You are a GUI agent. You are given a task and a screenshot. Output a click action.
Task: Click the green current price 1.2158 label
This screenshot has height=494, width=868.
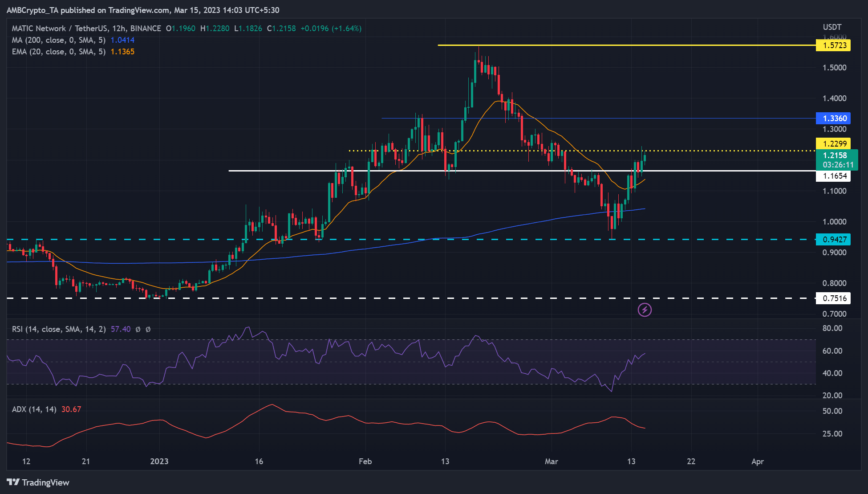[x=836, y=155]
